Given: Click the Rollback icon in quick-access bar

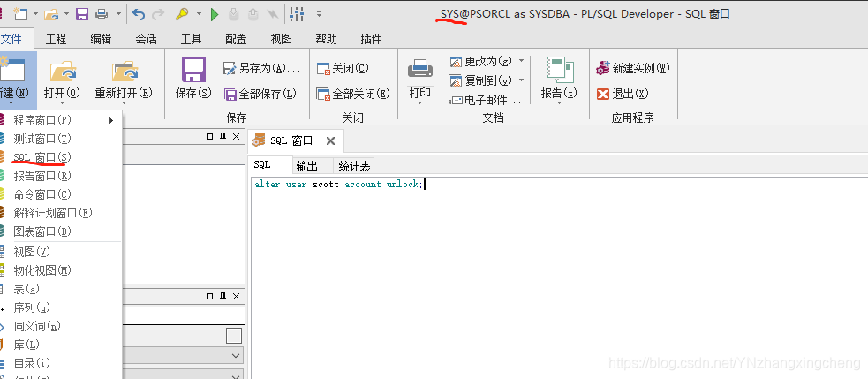Looking at the screenshot, I should (x=253, y=14).
